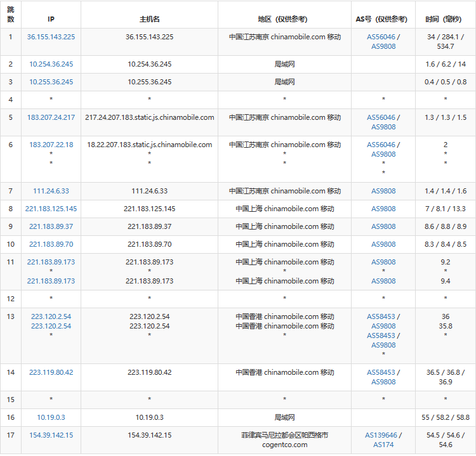476x456 pixels.
Task: Open IP link 223.119.80.42
Action: pyautogui.click(x=51, y=372)
